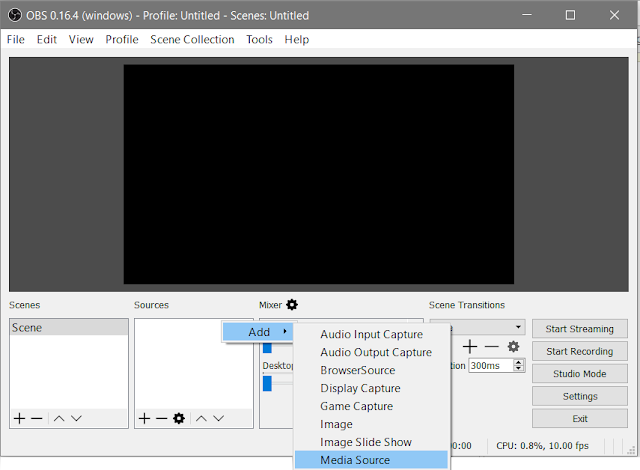Move the scene down with the down arrow
Screen dimensions: 640x470
[76, 418]
